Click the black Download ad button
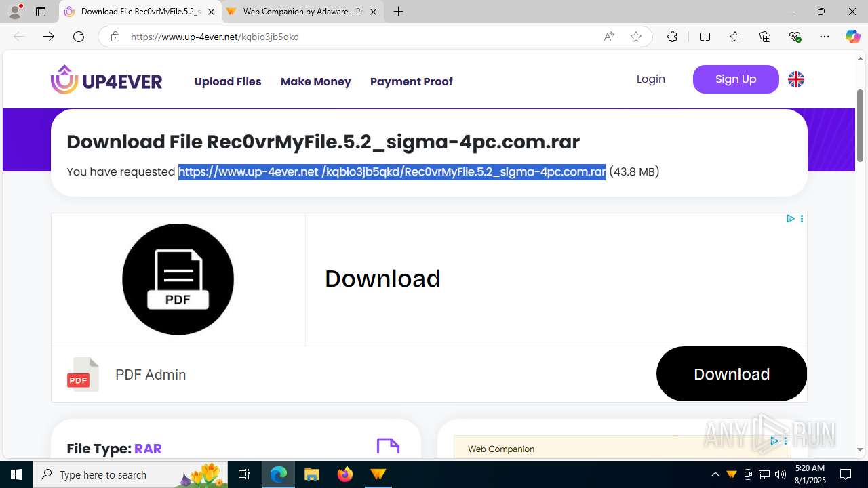The image size is (868, 488). point(732,374)
